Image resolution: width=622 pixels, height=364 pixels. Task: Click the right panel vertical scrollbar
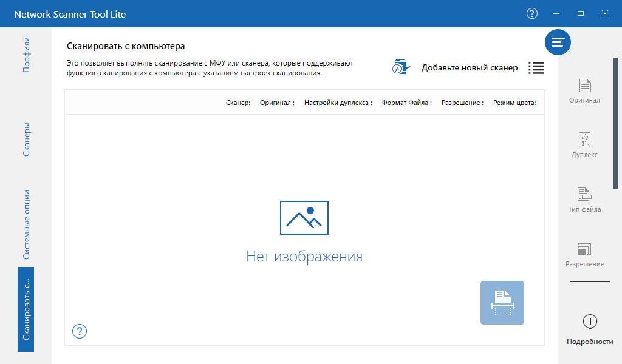pyautogui.click(x=615, y=123)
